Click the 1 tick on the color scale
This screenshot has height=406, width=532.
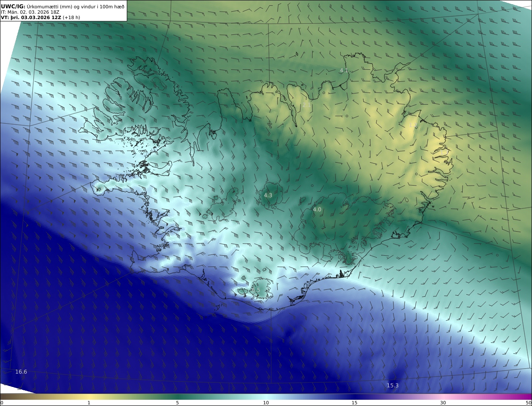pyautogui.click(x=89, y=403)
